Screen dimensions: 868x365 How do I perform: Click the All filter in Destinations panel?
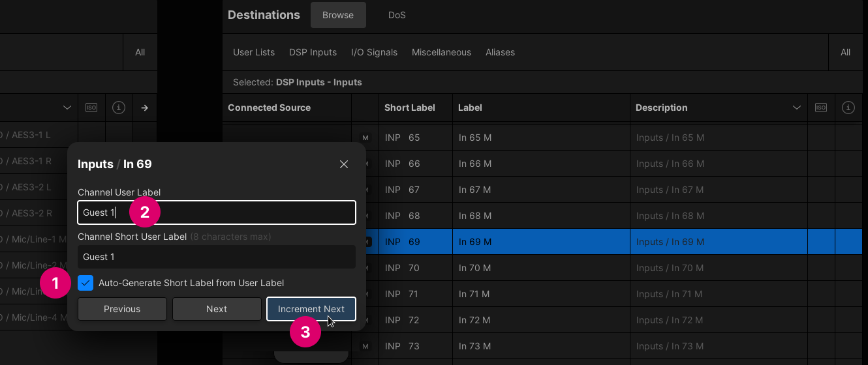(845, 52)
